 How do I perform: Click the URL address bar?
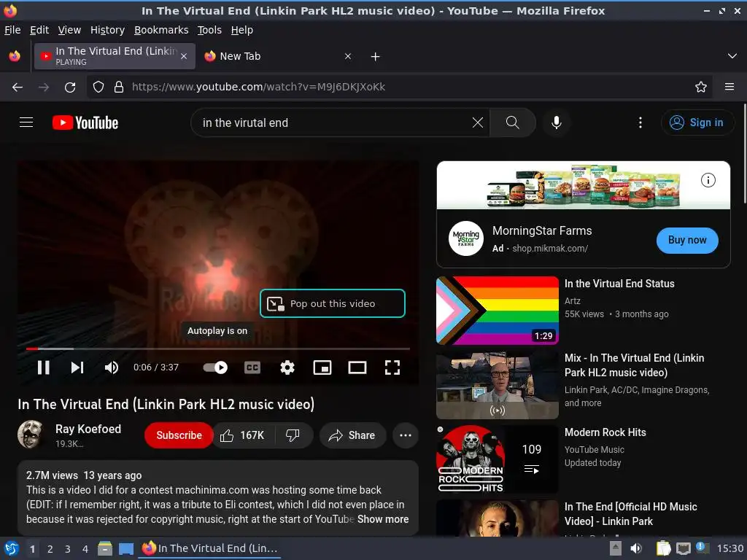(400, 87)
